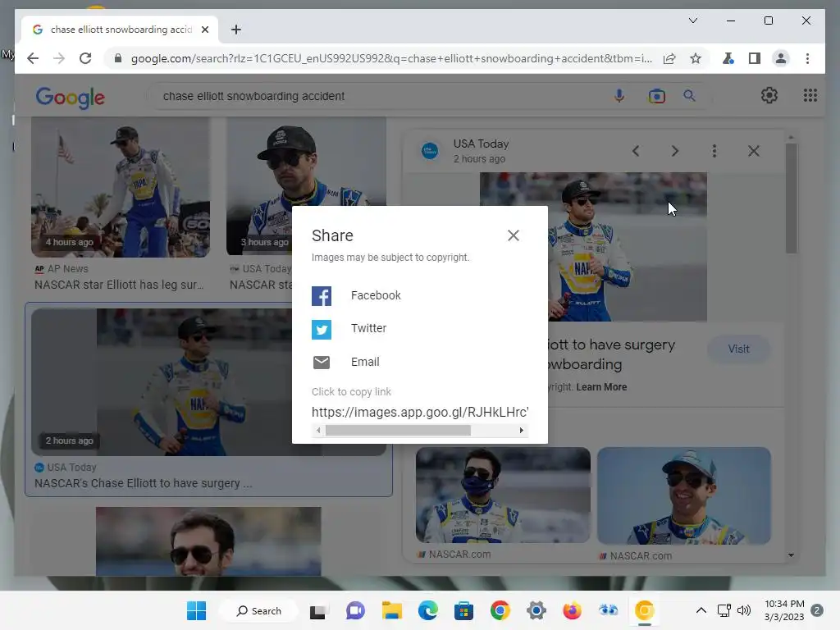Click the Visit button
The height and width of the screenshot is (630, 840).
click(738, 349)
